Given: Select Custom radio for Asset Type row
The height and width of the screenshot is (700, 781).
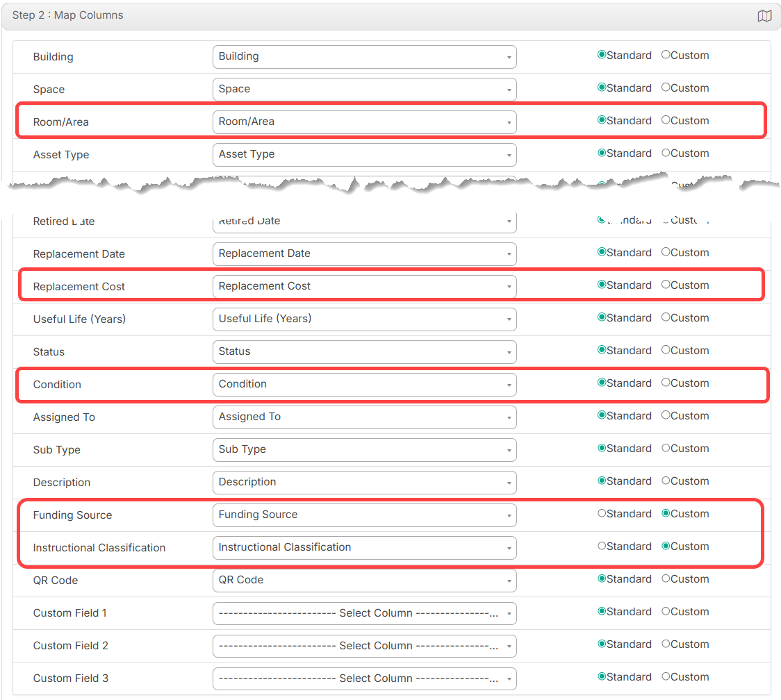Looking at the screenshot, I should tap(666, 153).
